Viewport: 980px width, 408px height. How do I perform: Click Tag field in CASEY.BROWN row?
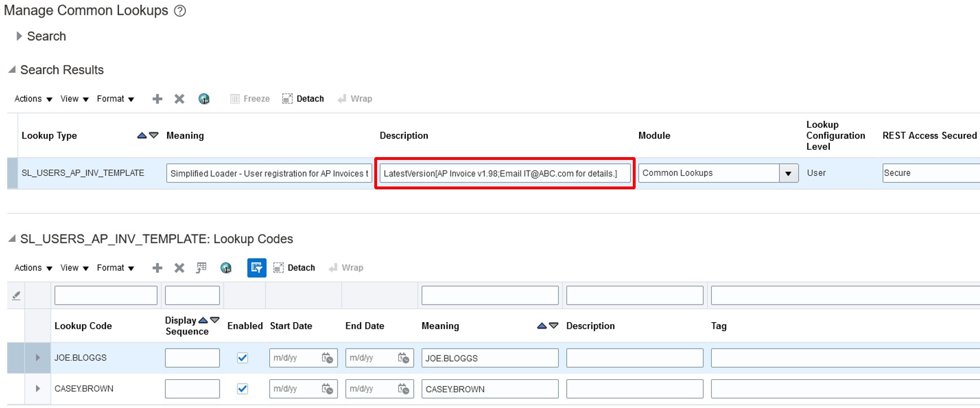coord(846,389)
